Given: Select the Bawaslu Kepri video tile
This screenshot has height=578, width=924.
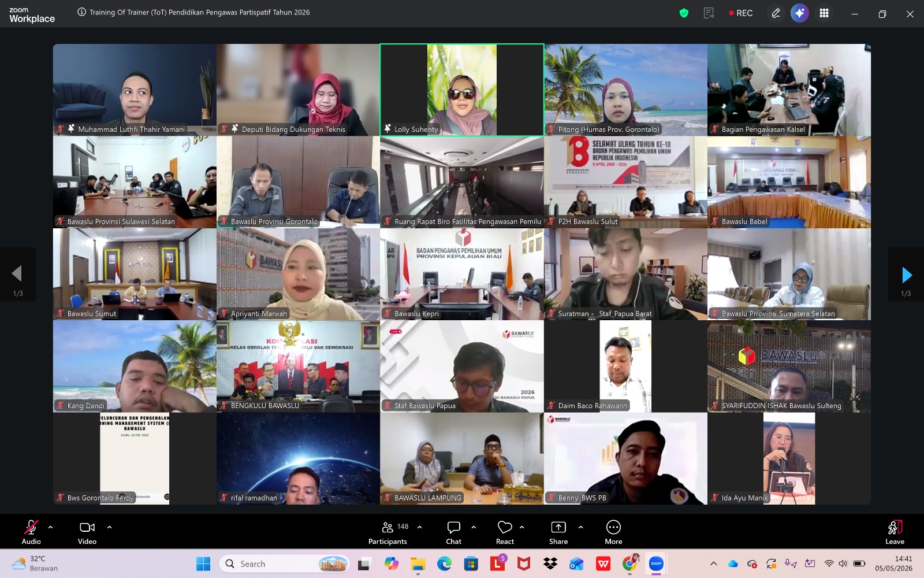Looking at the screenshot, I should click(x=462, y=275).
